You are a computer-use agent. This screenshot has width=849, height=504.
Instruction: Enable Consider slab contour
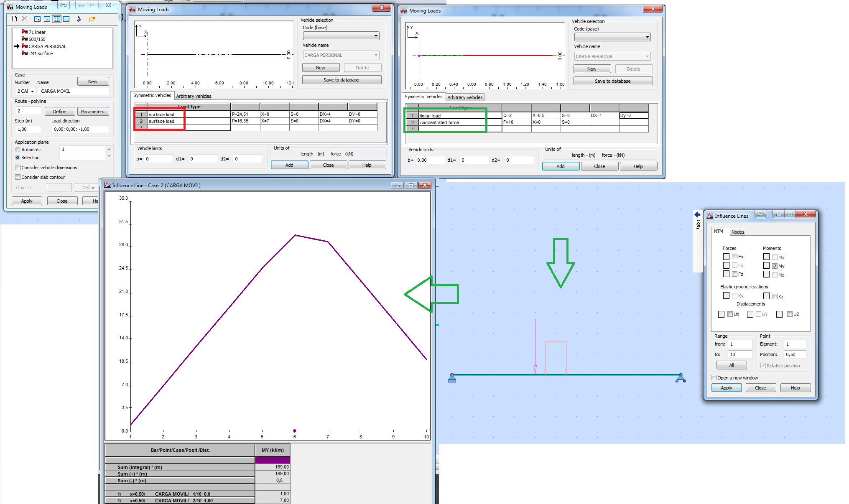coord(18,177)
